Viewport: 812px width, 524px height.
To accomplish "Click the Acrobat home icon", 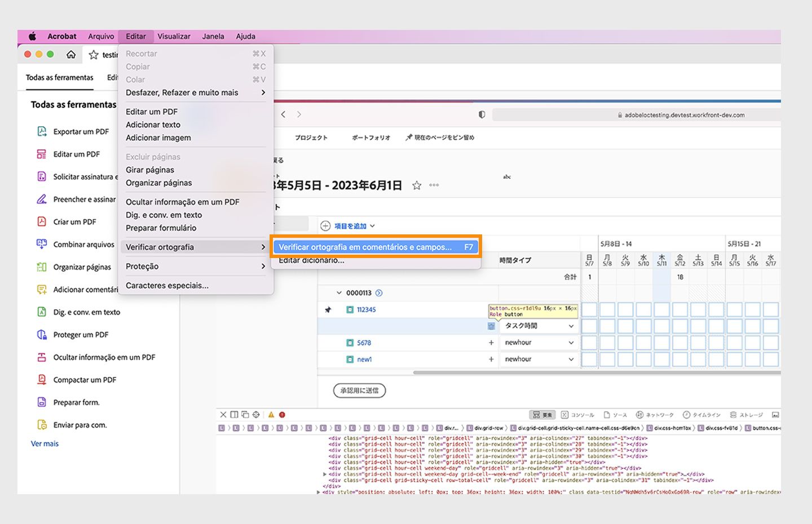I will 71,55.
